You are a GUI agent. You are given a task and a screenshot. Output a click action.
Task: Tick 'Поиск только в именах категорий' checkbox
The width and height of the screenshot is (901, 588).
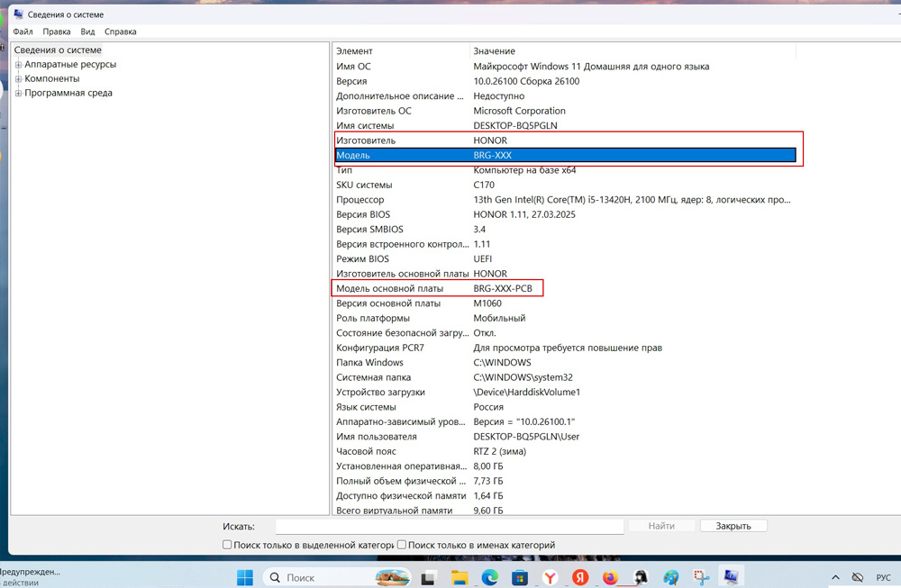[x=402, y=545]
